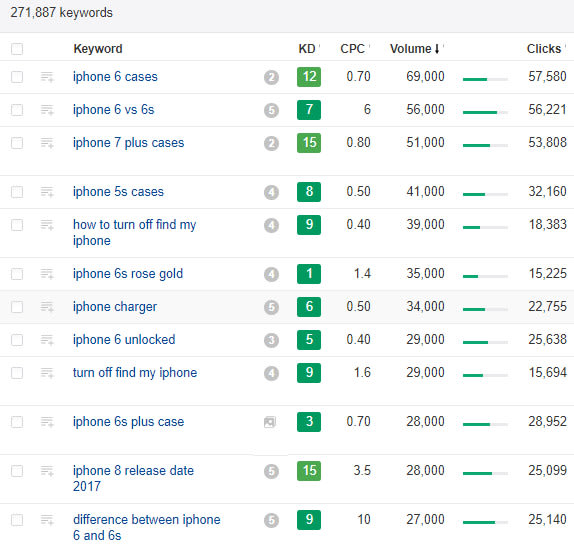Click add-to-list icon for iphone 6 unlocked

point(47,340)
